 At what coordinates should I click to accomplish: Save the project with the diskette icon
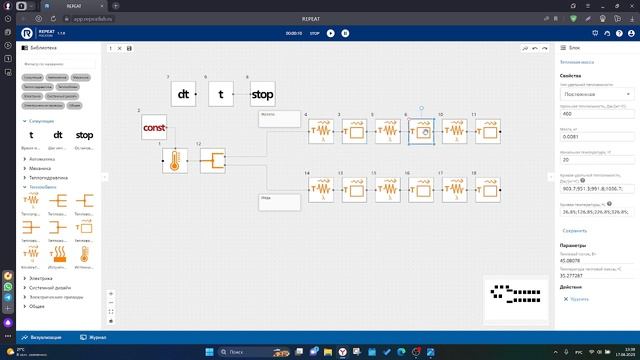(129, 48)
